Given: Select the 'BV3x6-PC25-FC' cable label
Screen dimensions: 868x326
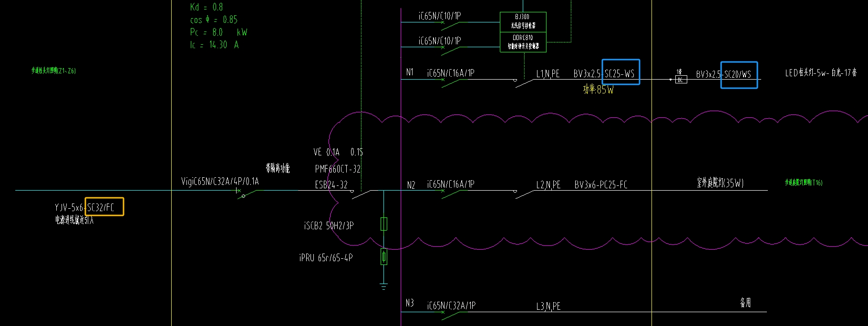Looking at the screenshot, I should [601, 185].
